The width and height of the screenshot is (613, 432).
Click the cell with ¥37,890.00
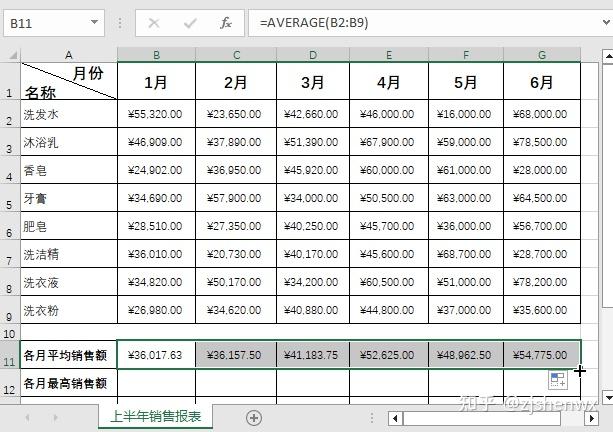click(x=236, y=142)
